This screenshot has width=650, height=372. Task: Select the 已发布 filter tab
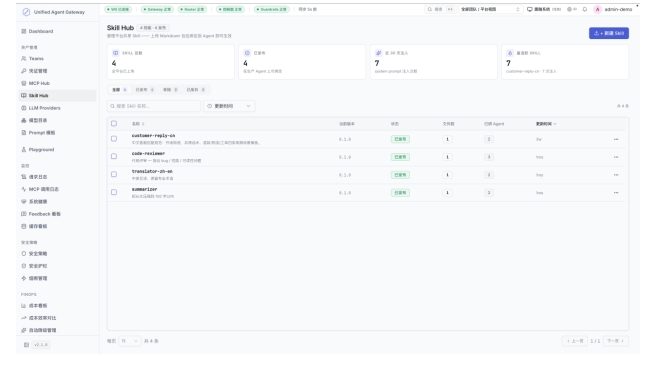pyautogui.click(x=145, y=90)
